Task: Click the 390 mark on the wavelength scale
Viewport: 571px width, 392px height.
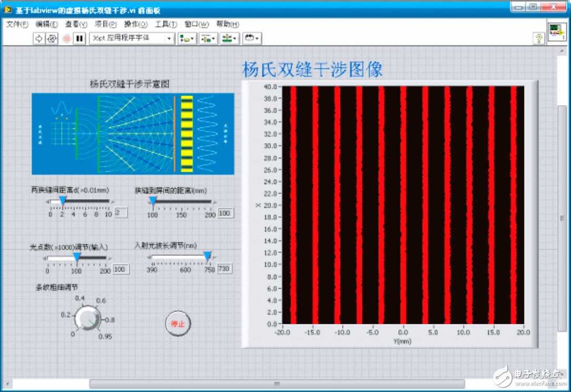Action: 152,270
